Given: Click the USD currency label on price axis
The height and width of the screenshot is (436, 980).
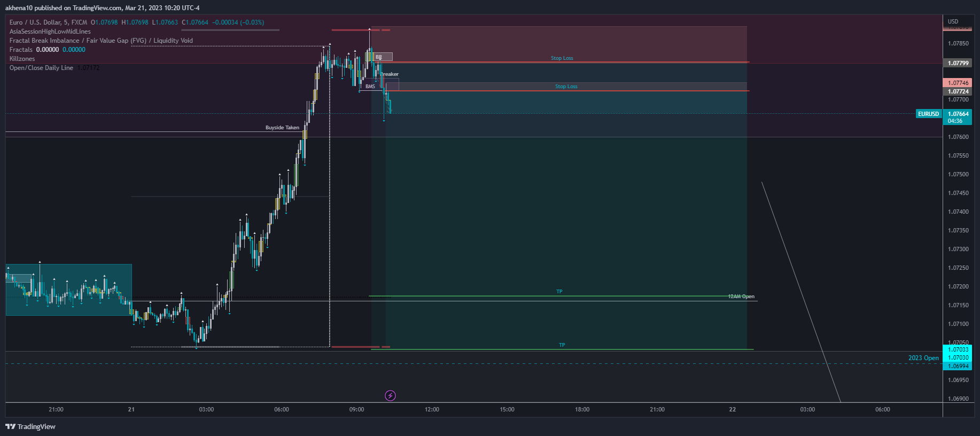Looking at the screenshot, I should pos(953,21).
